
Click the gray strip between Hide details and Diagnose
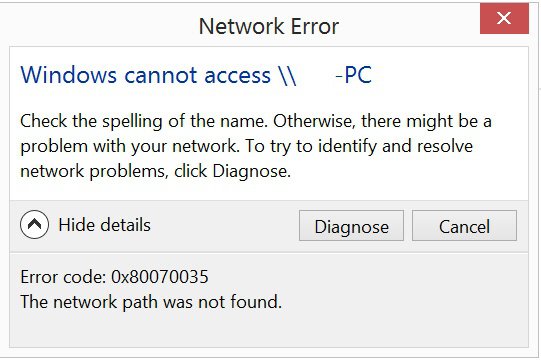point(224,226)
